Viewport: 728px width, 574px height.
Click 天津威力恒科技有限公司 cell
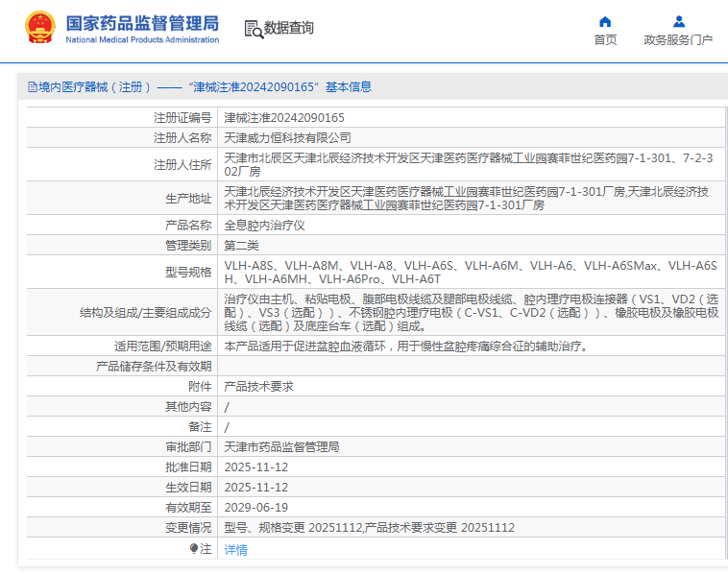tap(287, 138)
